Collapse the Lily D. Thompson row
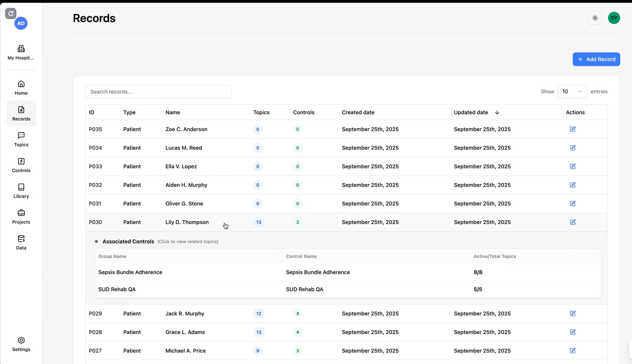 point(187,222)
